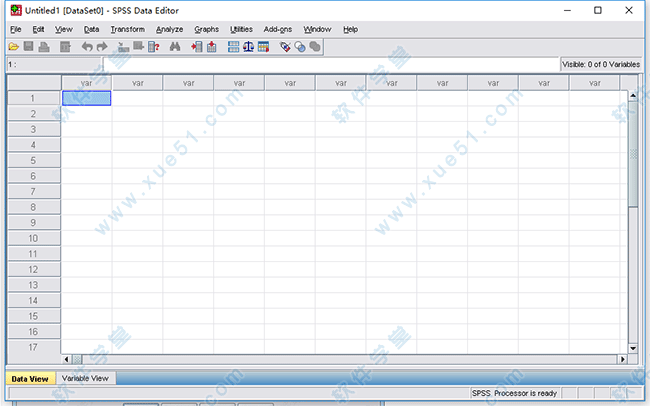Select row header 3
Viewport: 650px width, 406px height.
pos(34,129)
